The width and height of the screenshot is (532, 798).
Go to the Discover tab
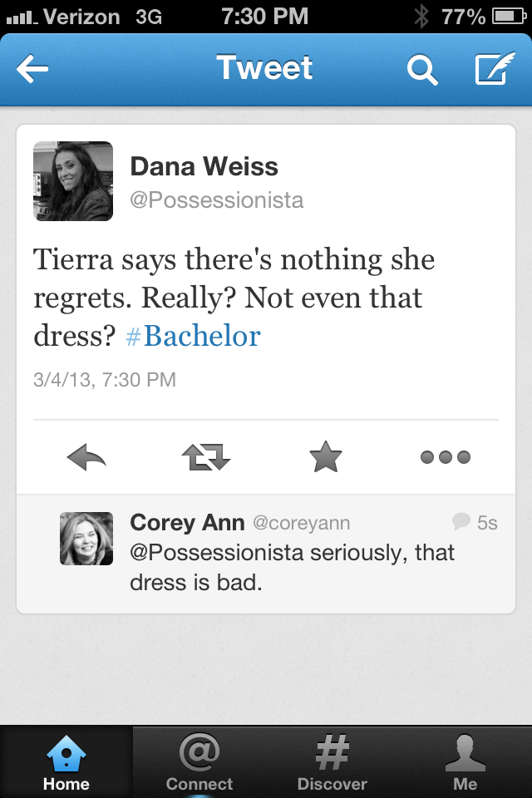[x=332, y=761]
